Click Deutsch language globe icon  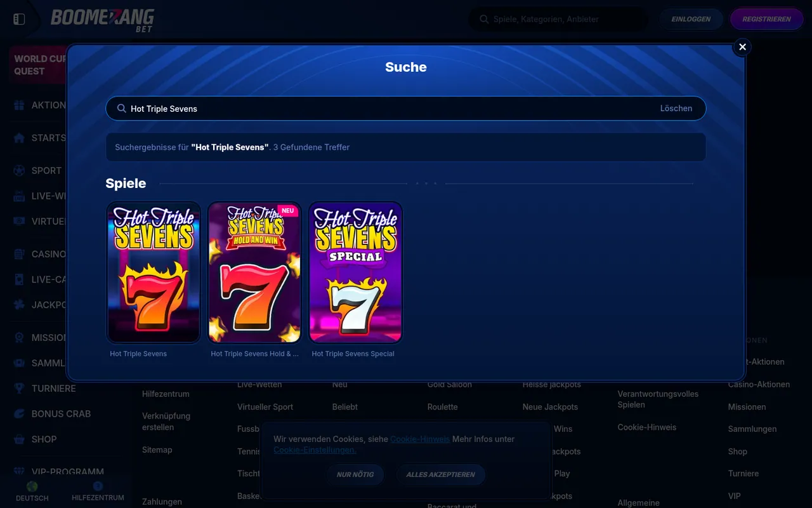32,486
